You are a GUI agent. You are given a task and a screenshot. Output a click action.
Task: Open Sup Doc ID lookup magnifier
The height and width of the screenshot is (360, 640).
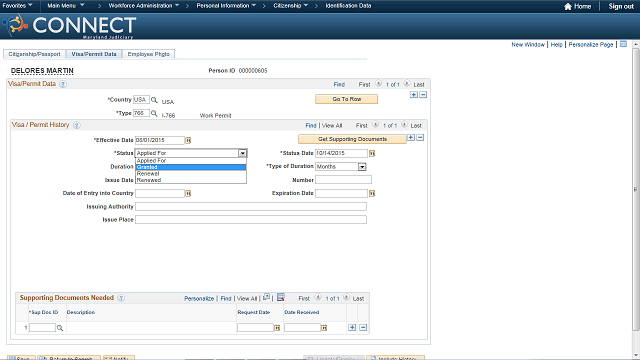[x=60, y=328]
